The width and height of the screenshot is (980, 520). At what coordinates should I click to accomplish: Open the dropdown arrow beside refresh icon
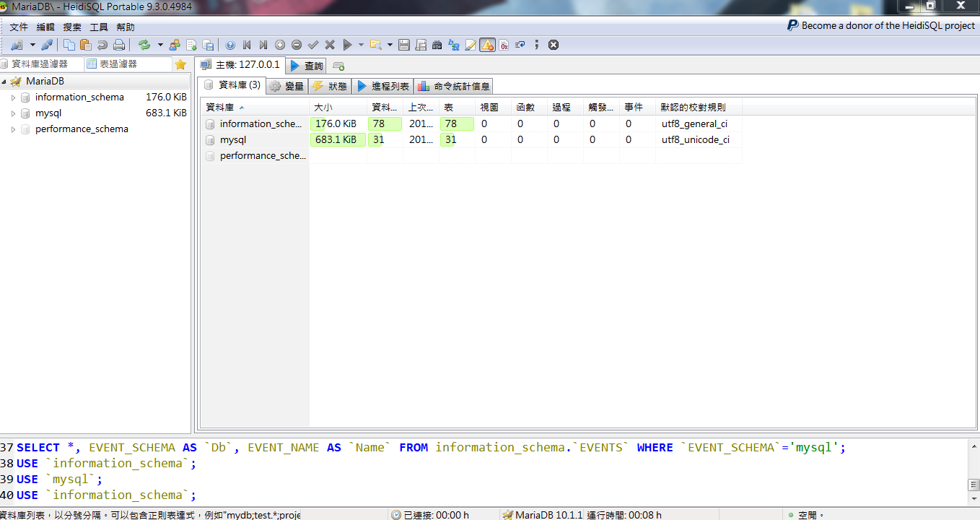[160, 45]
